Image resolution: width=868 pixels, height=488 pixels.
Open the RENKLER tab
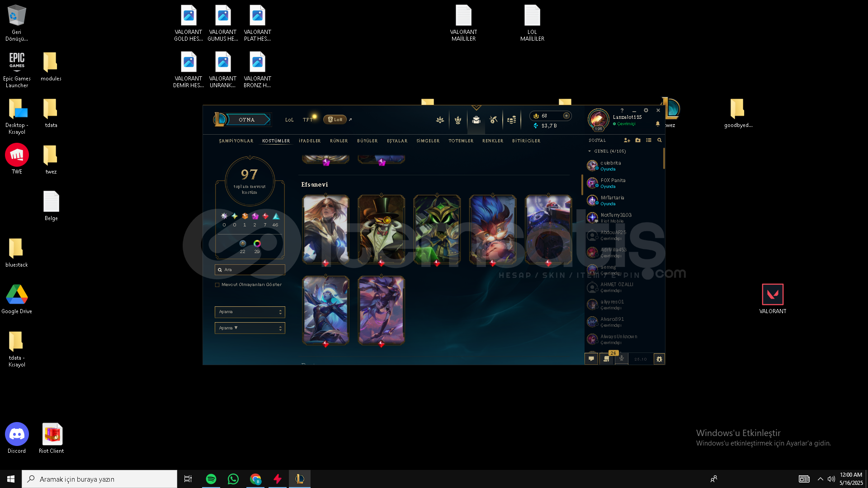click(493, 141)
